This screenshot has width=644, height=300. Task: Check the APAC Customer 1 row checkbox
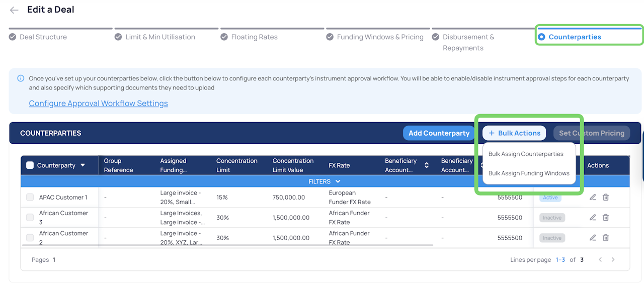[30, 197]
